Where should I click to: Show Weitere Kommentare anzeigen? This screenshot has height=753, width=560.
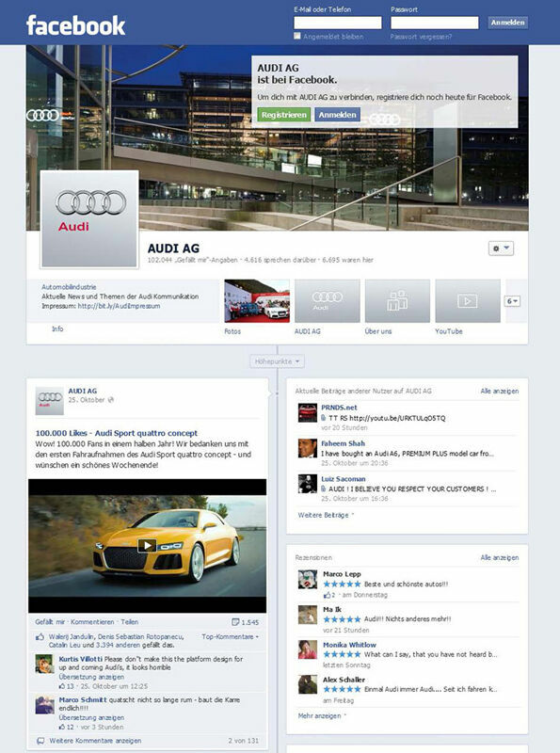[x=95, y=741]
